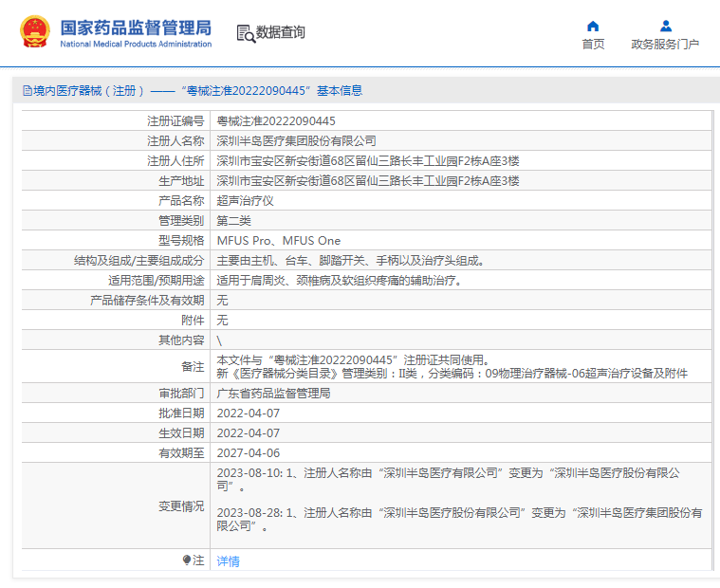Click the 生产地址 row label
Image resolution: width=720 pixels, height=588 pixels.
pos(181,181)
